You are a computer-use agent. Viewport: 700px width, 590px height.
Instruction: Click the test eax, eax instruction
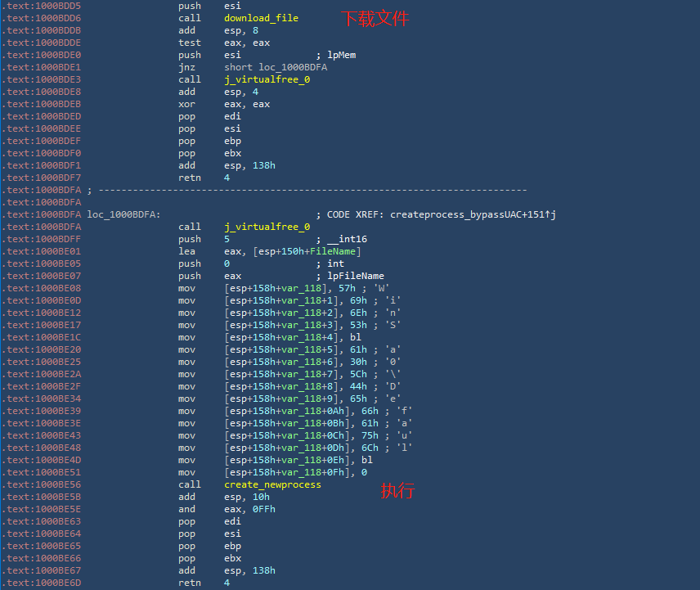224,43
